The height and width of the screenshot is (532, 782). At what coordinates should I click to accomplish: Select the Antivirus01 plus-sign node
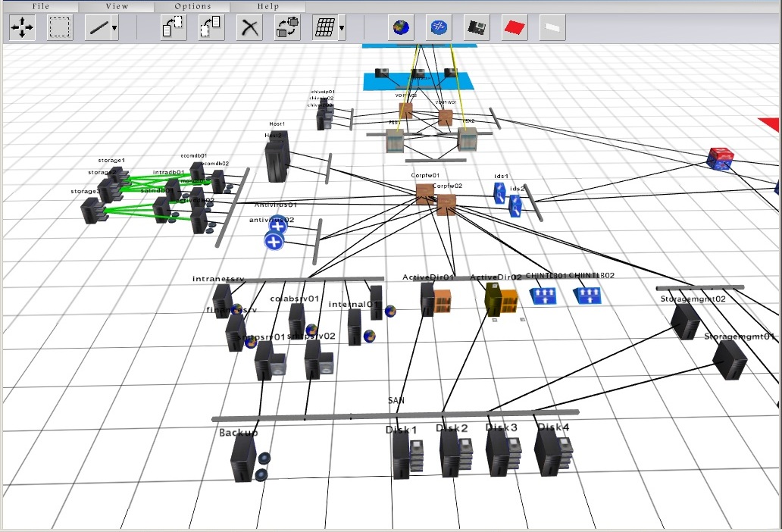[278, 226]
